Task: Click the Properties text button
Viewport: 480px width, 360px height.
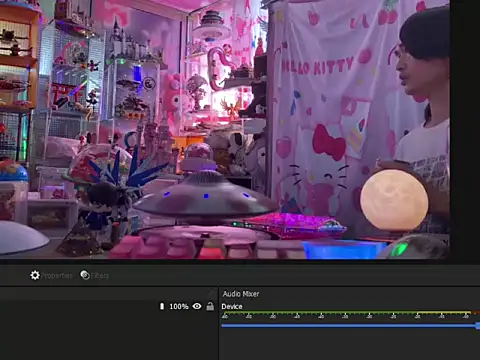Action: pyautogui.click(x=57, y=276)
